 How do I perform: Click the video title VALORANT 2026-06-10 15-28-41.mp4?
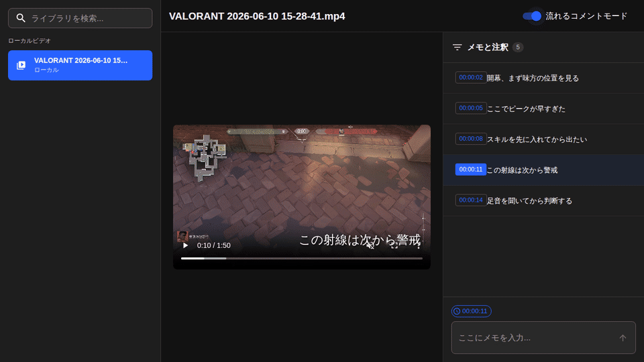point(257,16)
